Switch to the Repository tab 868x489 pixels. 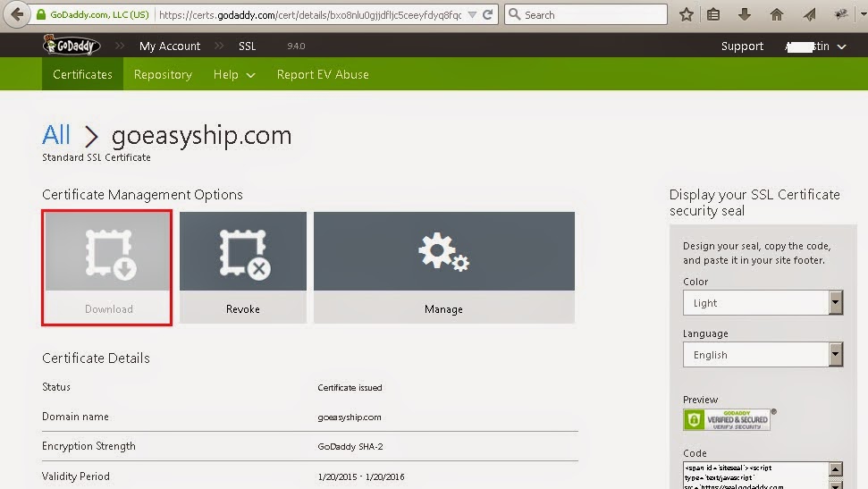point(163,74)
